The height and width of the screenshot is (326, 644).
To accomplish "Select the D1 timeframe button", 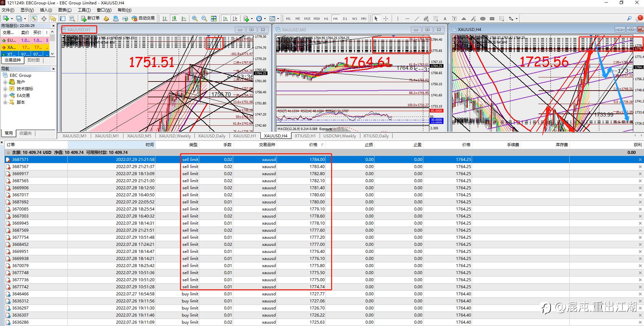I will (x=345, y=19).
